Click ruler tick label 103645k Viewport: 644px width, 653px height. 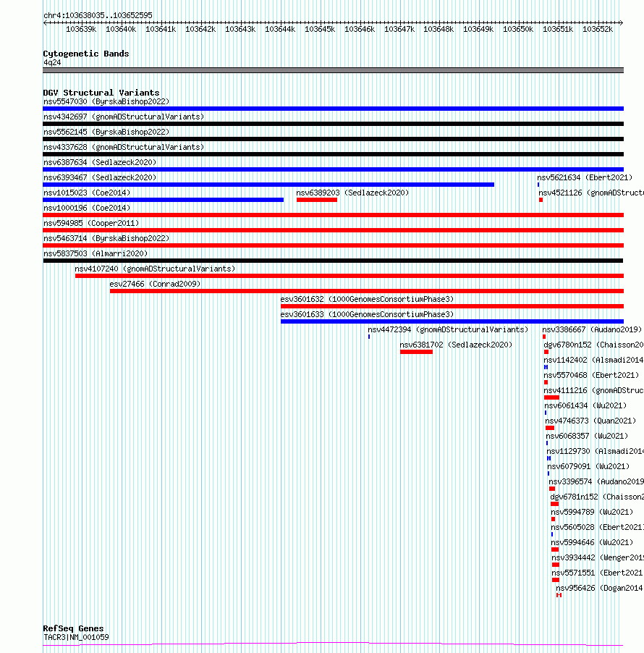[320, 29]
